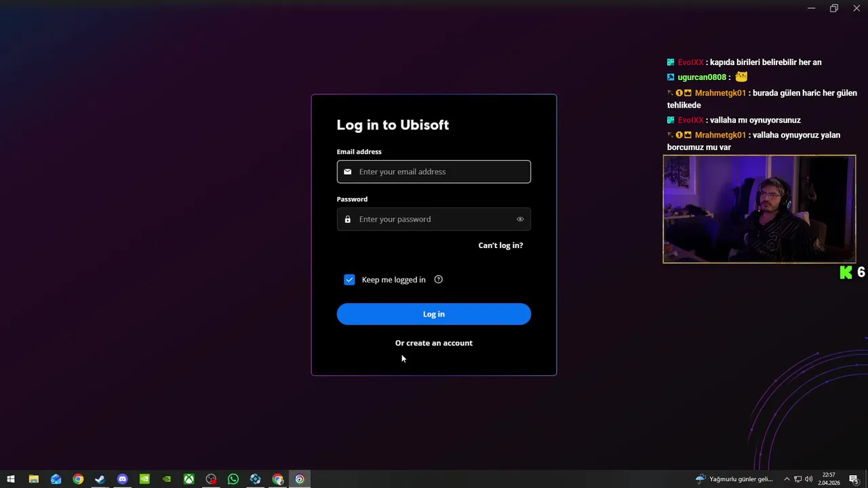Click the Ubisoft Connect taskbar icon
Image resolution: width=868 pixels, height=488 pixels.
coord(300,479)
